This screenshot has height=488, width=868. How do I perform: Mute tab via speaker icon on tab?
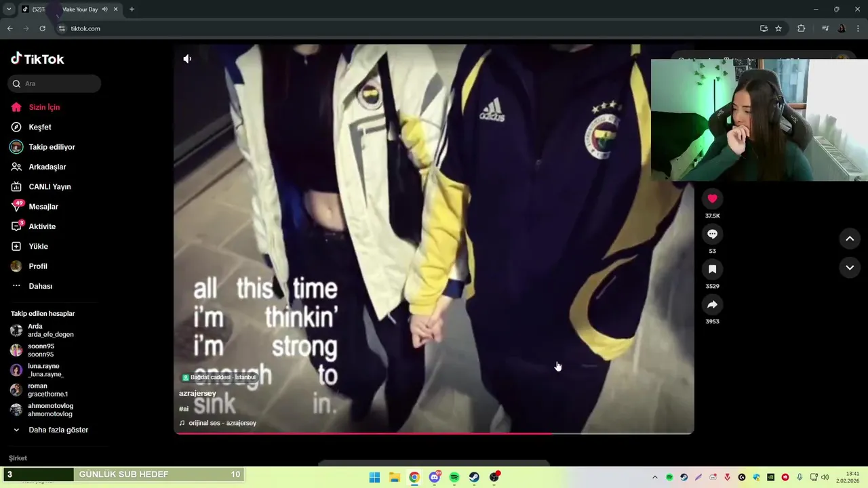tap(104, 9)
